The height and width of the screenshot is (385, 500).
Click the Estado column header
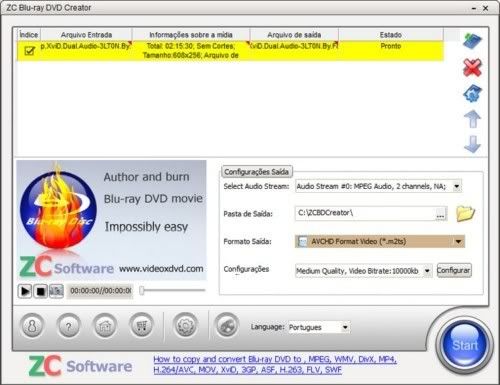[391, 35]
